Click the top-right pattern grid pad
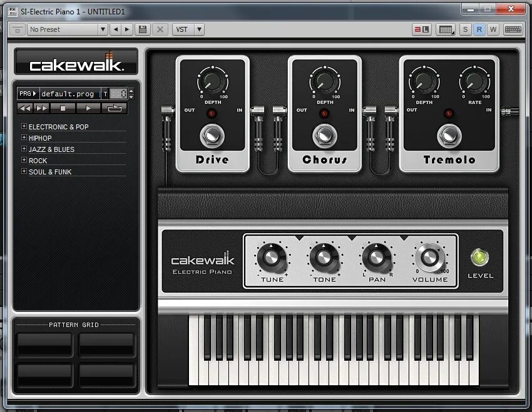The image size is (532, 412). (107, 344)
